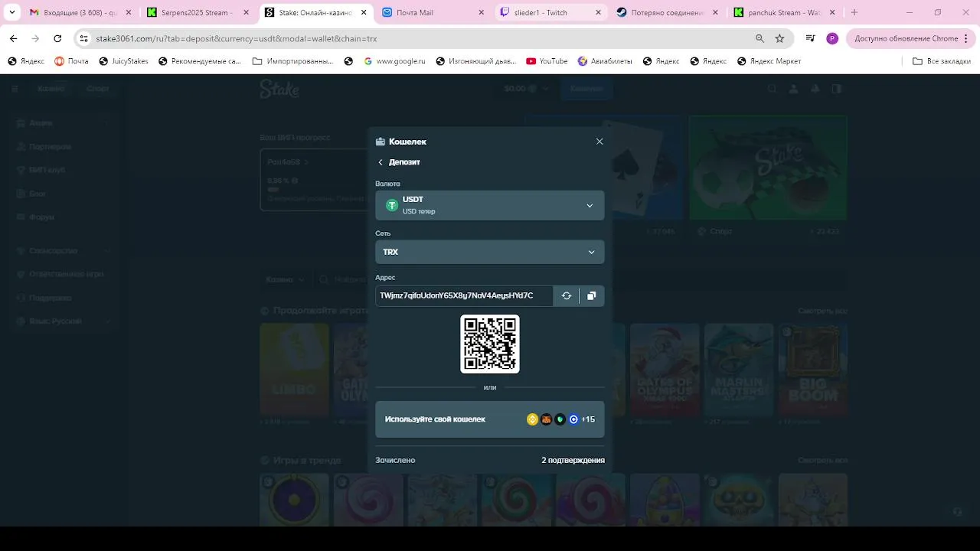Switch to the Serpens2025 Stream tab
980x551 pixels.
point(198,12)
